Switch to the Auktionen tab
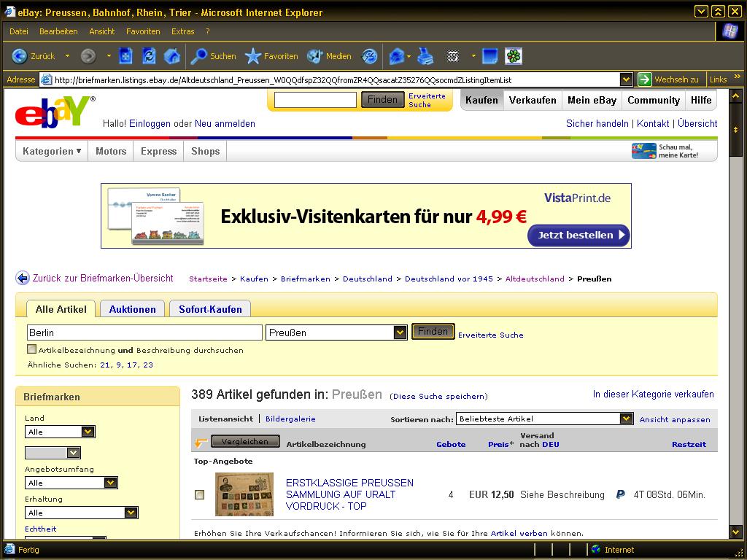This screenshot has height=560, width=747. pyautogui.click(x=132, y=309)
